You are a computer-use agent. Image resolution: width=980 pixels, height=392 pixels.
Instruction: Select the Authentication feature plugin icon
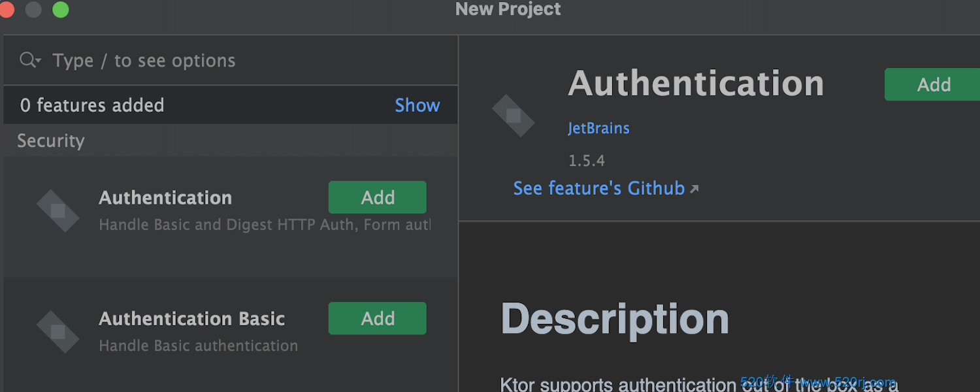58,210
